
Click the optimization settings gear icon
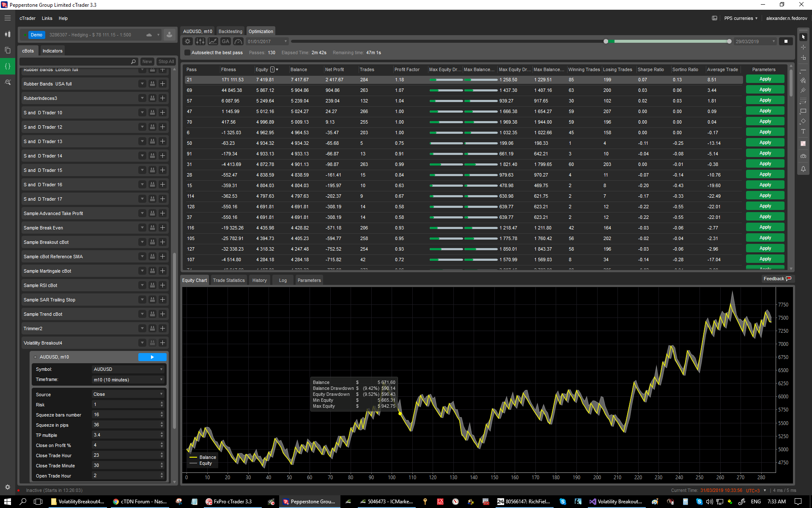coord(188,41)
